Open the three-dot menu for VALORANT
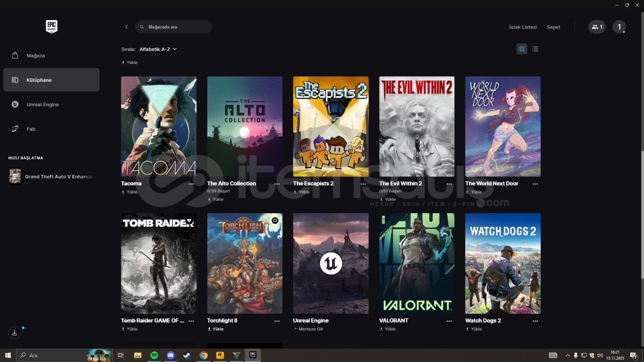644x362 pixels. 449,321
